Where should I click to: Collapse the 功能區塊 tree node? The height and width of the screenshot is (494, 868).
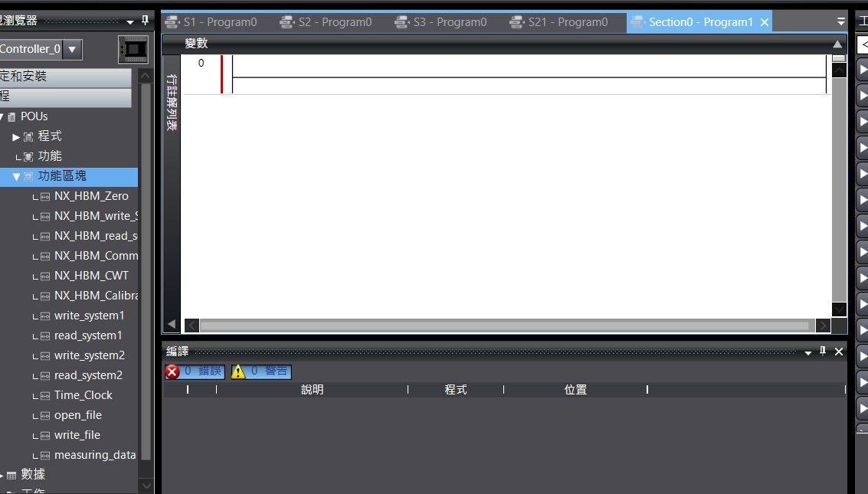[16, 176]
